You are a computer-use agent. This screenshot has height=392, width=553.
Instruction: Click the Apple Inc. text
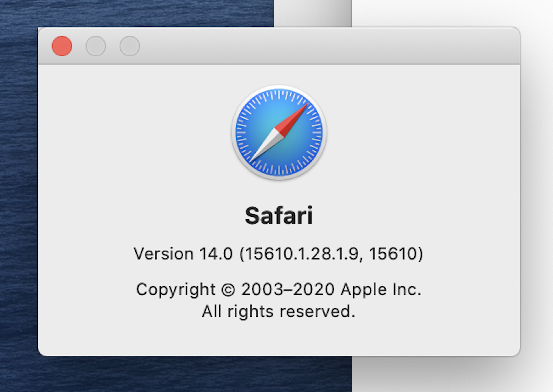(x=381, y=289)
